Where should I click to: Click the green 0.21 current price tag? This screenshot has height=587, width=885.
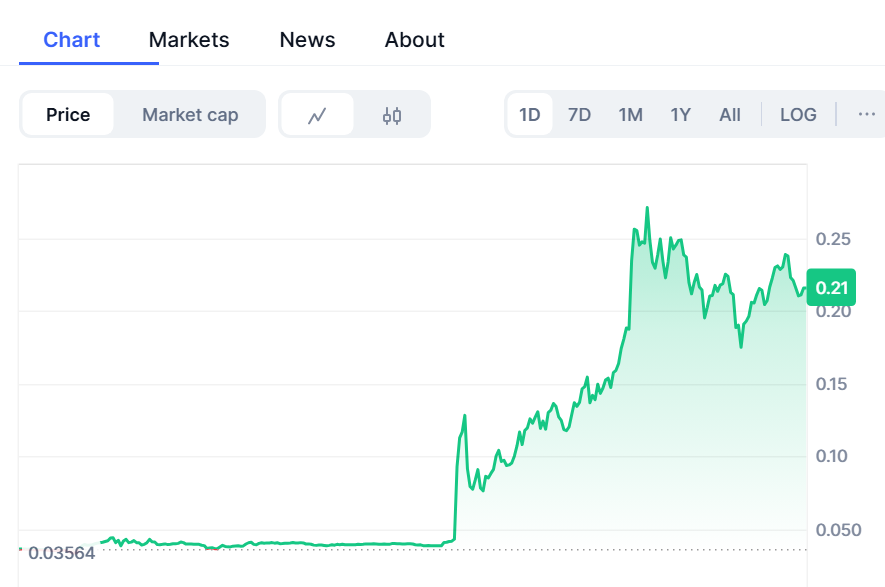click(x=831, y=289)
